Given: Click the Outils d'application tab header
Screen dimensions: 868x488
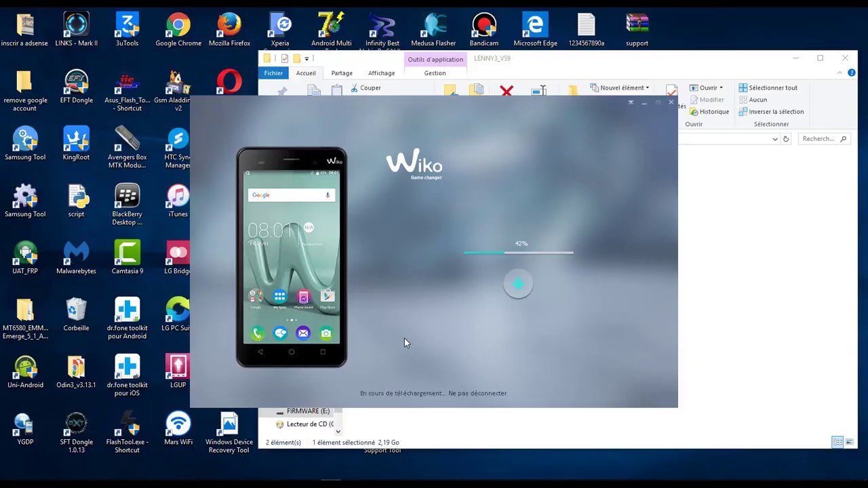Looking at the screenshot, I should (435, 59).
